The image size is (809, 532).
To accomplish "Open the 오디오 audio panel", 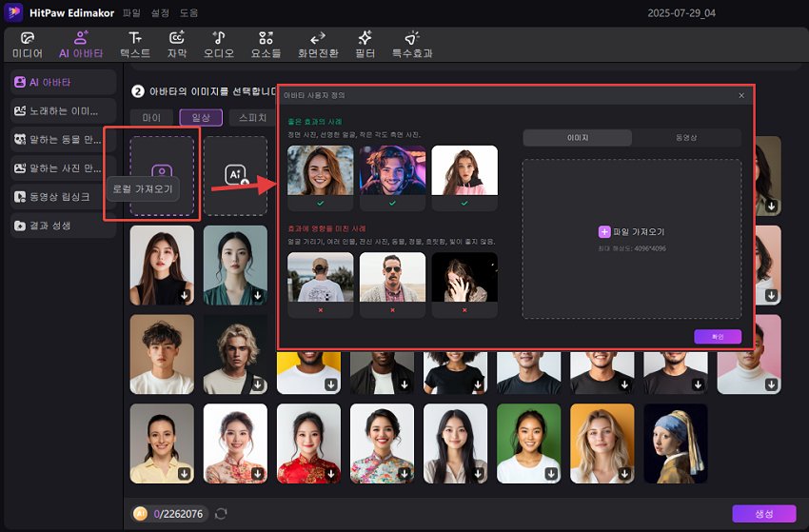I will (x=219, y=45).
